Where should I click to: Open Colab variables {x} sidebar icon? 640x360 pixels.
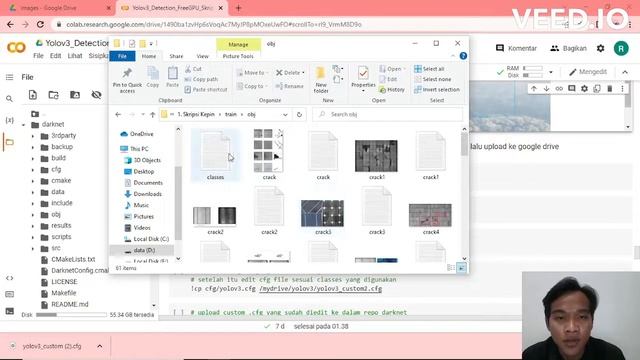click(9, 120)
